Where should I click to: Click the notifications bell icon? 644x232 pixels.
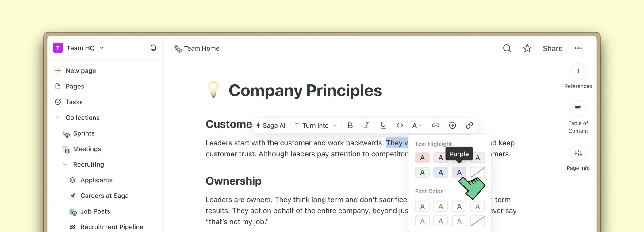pos(153,48)
